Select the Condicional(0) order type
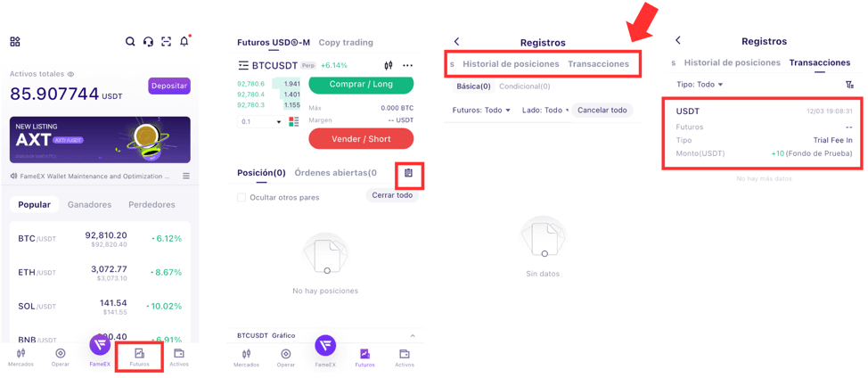The height and width of the screenshot is (378, 868). (x=524, y=86)
